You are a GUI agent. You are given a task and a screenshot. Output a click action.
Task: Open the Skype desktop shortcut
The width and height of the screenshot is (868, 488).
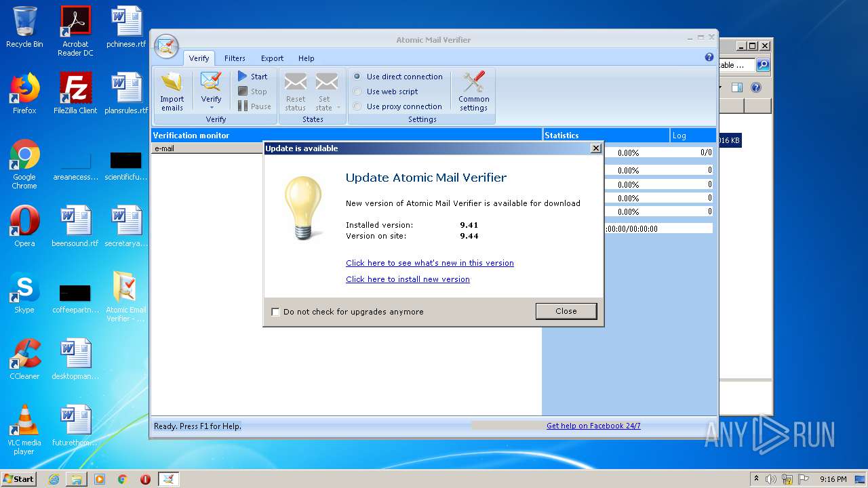pyautogui.click(x=24, y=293)
